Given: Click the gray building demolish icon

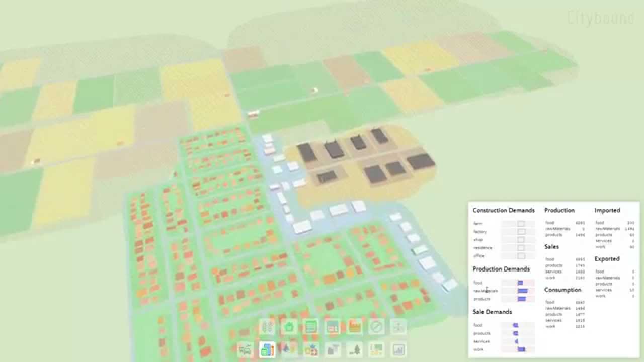Looking at the screenshot, I should click(x=333, y=349).
